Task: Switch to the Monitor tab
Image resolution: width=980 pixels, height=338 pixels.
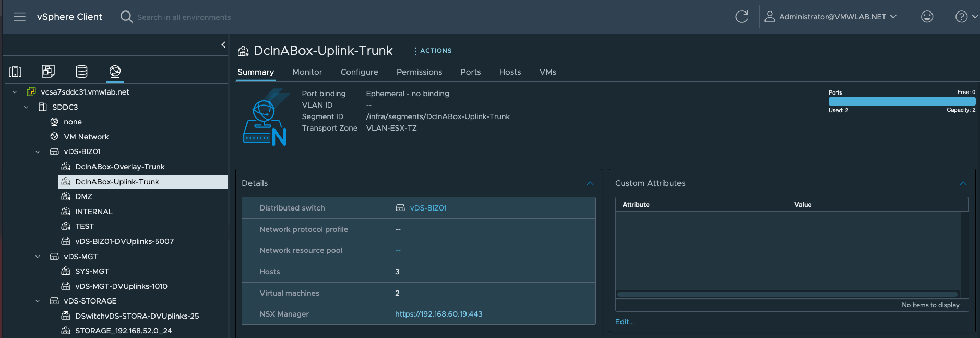Action: [x=307, y=72]
